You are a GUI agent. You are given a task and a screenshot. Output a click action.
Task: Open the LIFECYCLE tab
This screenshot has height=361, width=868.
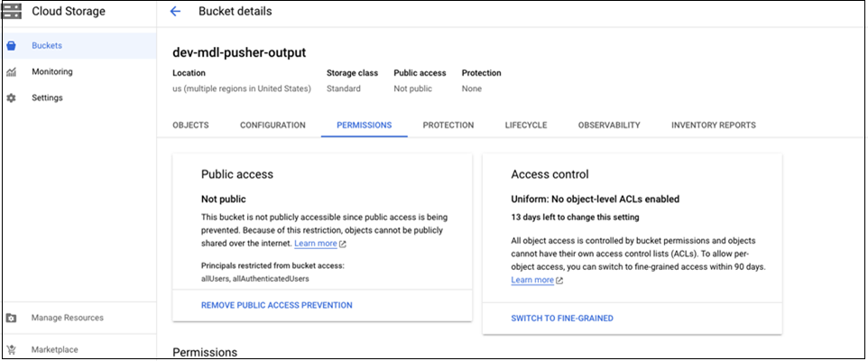pyautogui.click(x=526, y=125)
